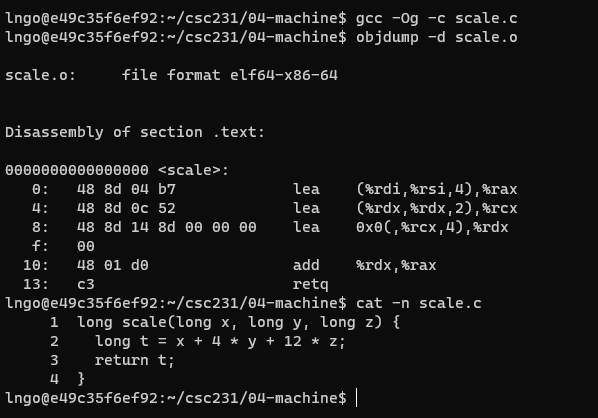Click the add instruction mnemonic
This screenshot has height=418, width=598.
[306, 265]
